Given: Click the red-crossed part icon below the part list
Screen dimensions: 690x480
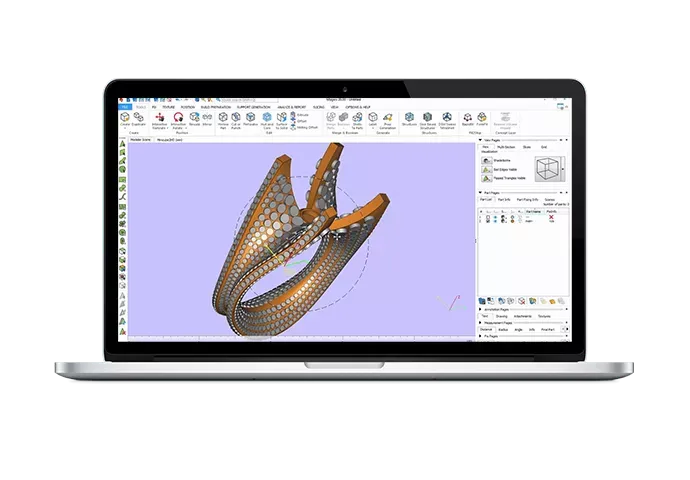Looking at the screenshot, I should pos(522,301).
